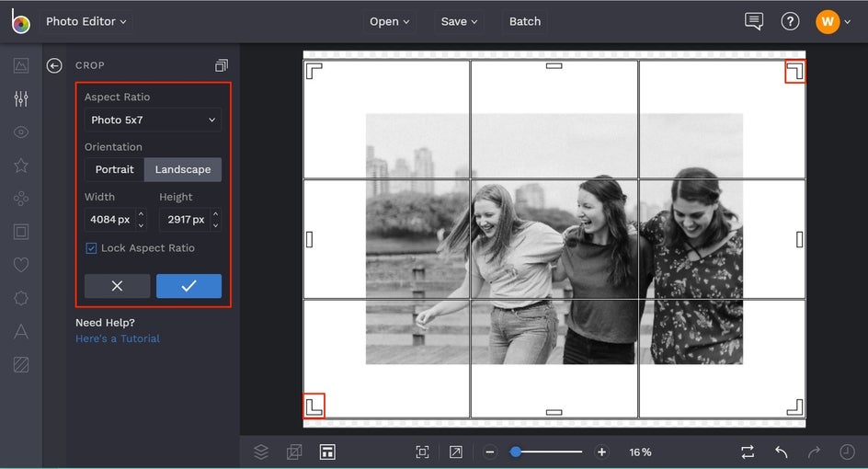Open the feedback chat bubble icon
Viewport: 868px width, 469px height.
[x=754, y=21]
